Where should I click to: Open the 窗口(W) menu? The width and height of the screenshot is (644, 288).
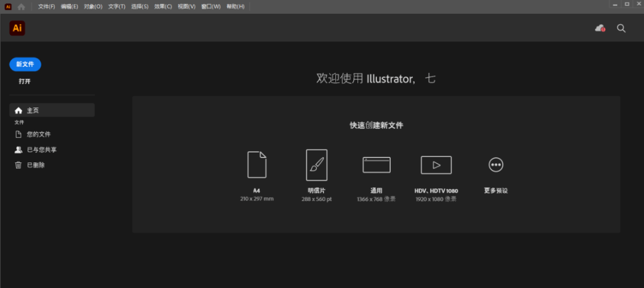click(210, 6)
